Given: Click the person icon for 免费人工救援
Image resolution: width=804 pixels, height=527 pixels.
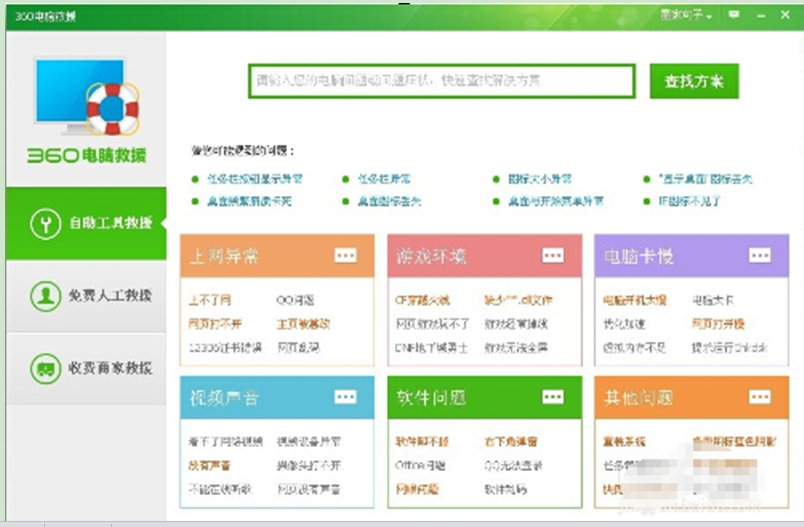Looking at the screenshot, I should (46, 296).
